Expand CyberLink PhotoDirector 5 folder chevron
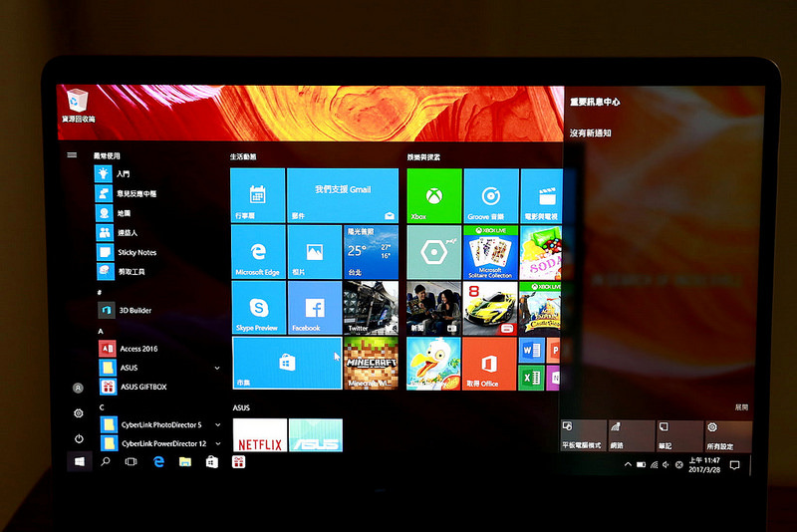This screenshot has width=797, height=532. tap(217, 424)
